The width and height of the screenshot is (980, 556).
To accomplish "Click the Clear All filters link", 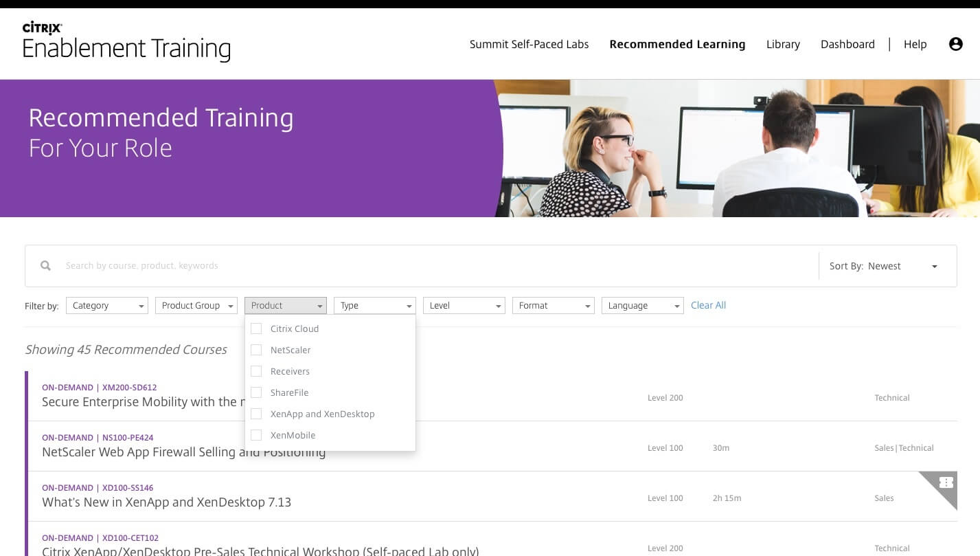I will [708, 305].
